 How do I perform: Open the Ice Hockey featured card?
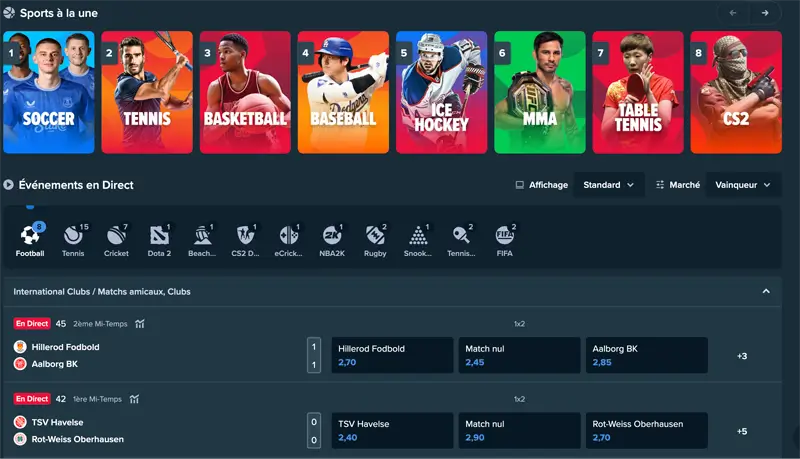pyautogui.click(x=442, y=92)
